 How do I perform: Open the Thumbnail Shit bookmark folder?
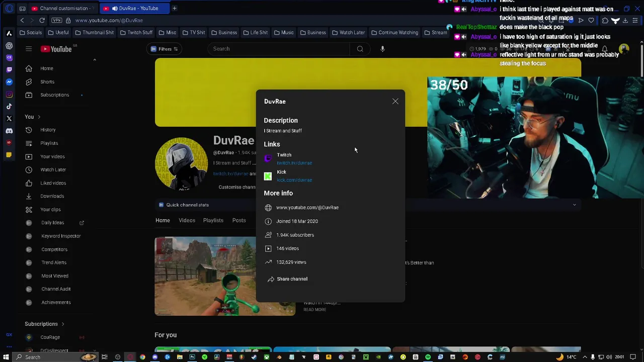(94, 33)
